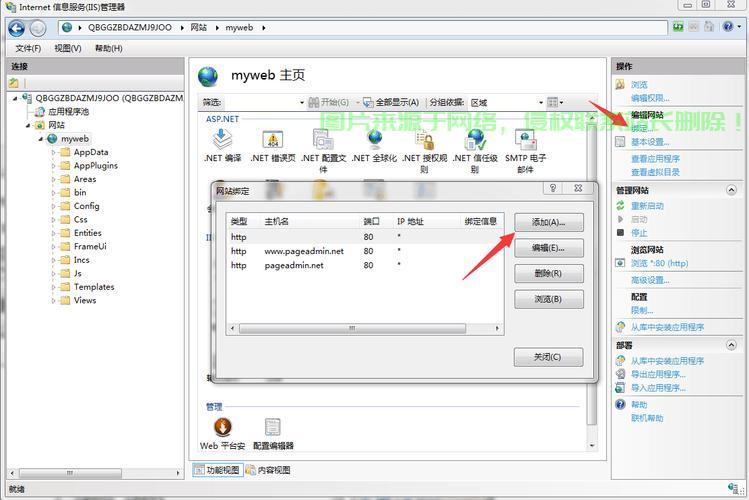Click the 编辑权限... link
Screen dimensions: 749x500
[x=650, y=98]
